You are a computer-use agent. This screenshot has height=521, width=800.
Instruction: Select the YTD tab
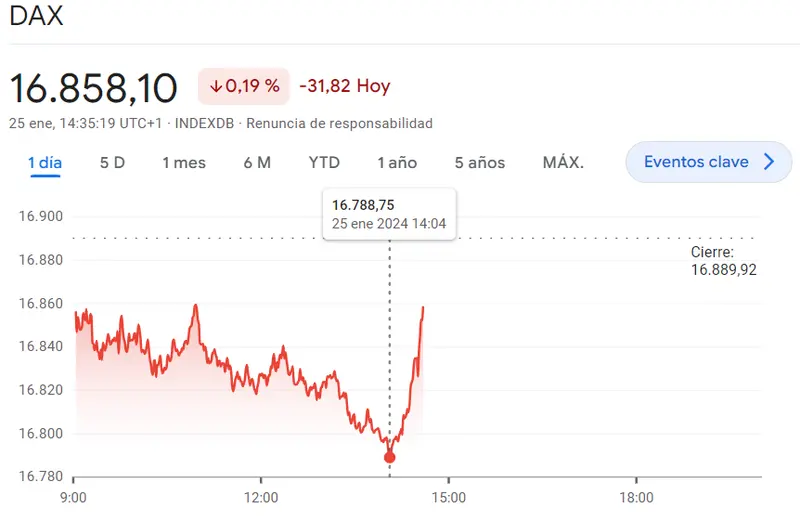(x=324, y=162)
